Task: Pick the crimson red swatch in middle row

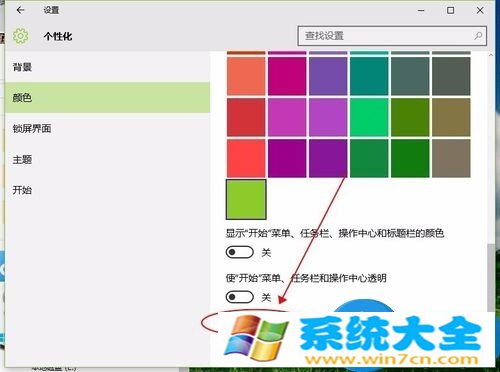Action: click(246, 117)
